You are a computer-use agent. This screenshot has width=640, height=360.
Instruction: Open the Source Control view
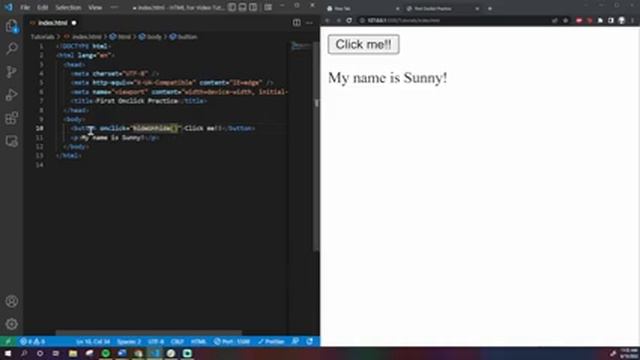click(11, 72)
